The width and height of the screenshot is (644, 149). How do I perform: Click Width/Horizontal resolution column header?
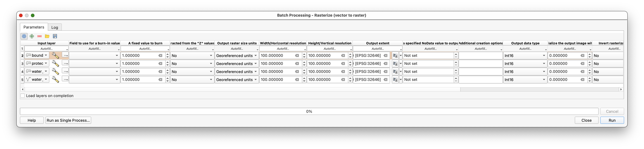click(283, 43)
